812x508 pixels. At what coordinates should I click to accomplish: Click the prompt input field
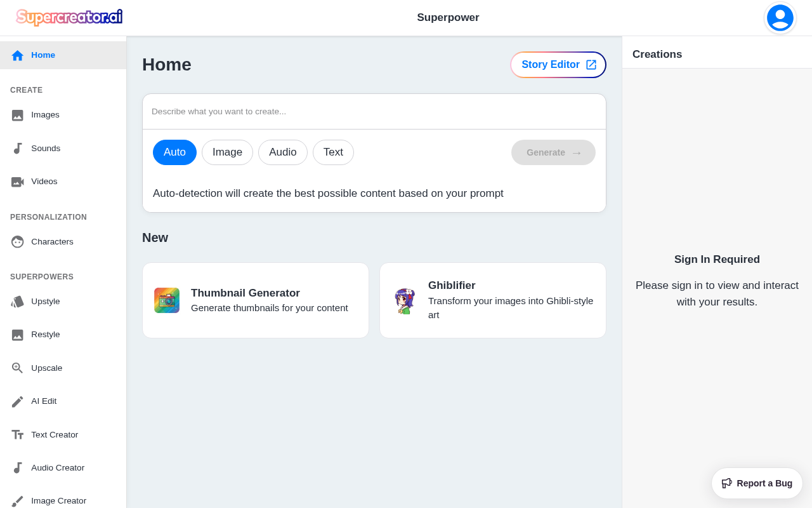[x=374, y=111]
